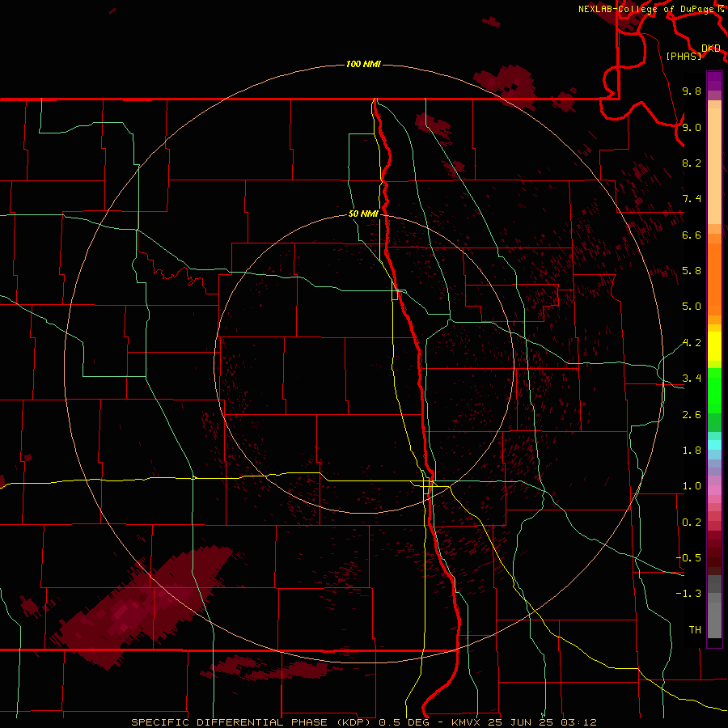Click the 5.0 value on color scale
This screenshot has height=728, width=728.
click(692, 307)
